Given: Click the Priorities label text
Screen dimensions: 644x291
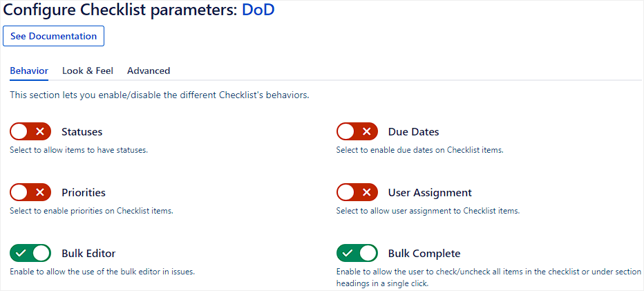Looking at the screenshot, I should (84, 193).
